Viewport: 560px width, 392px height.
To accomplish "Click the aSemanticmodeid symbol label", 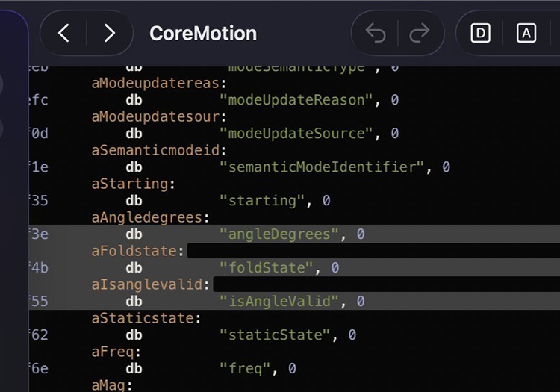I will click(159, 150).
